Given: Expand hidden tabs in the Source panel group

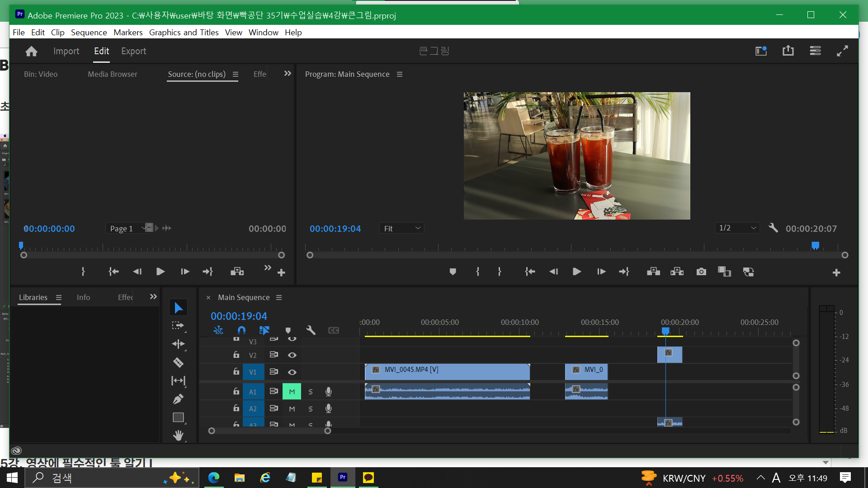Looking at the screenshot, I should (x=288, y=74).
